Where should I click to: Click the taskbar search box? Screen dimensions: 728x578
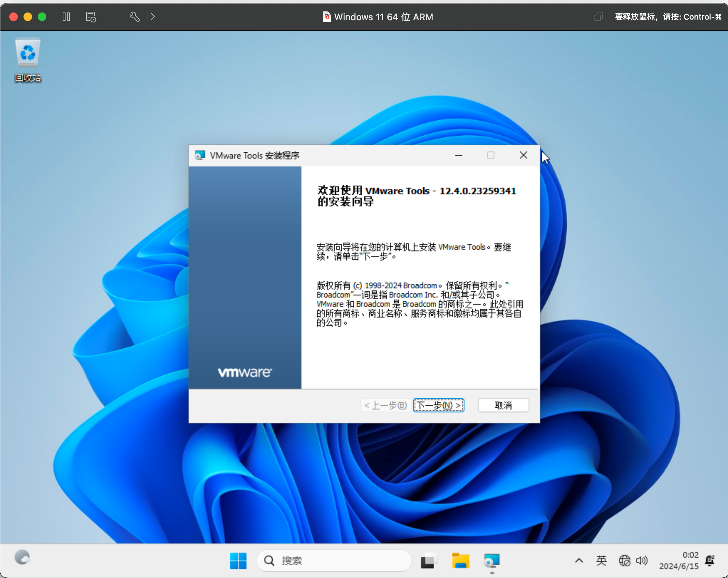(x=334, y=561)
